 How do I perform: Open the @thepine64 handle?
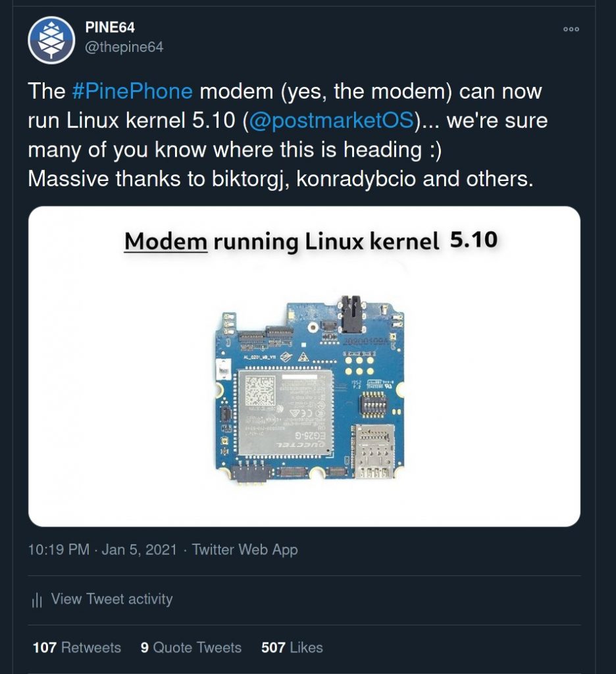coord(124,47)
